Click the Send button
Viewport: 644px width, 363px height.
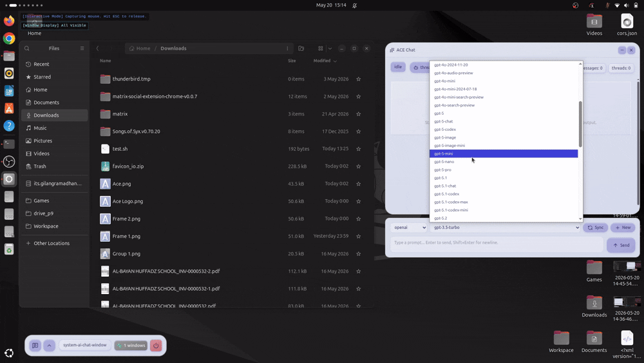pyautogui.click(x=621, y=245)
